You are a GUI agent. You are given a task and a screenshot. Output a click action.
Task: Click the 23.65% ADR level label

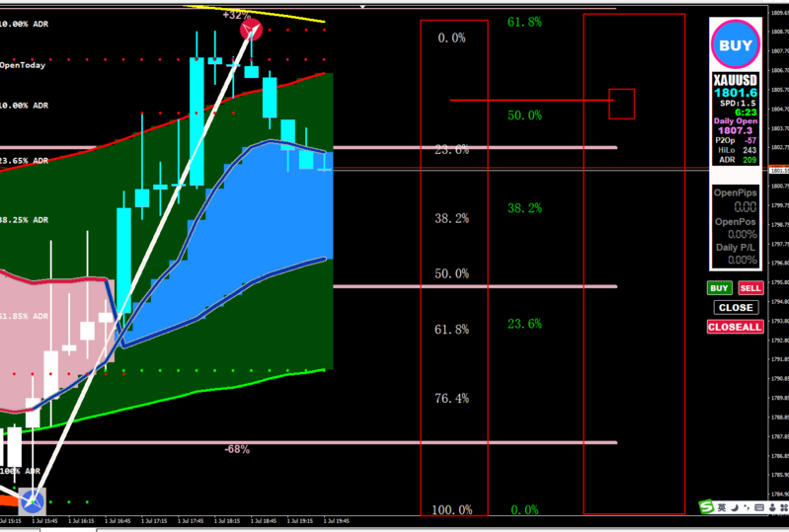pyautogui.click(x=24, y=161)
